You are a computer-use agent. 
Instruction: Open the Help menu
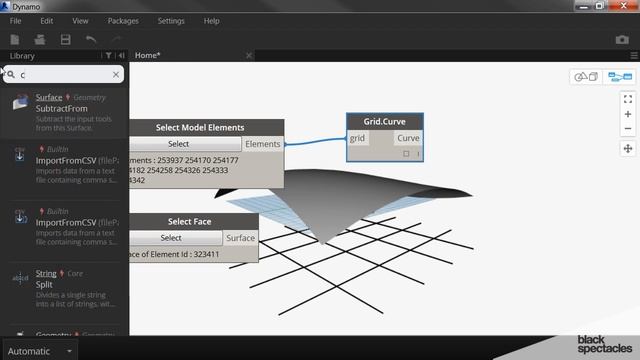(211, 21)
